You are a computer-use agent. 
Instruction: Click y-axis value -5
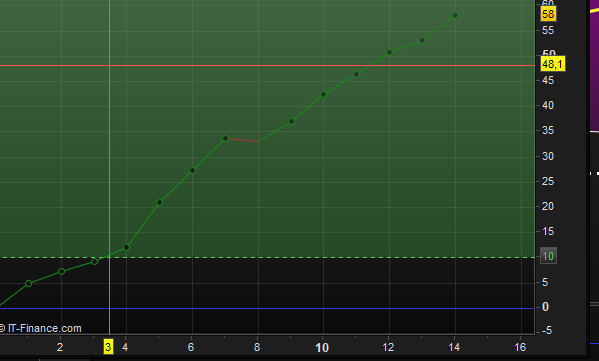547,331
